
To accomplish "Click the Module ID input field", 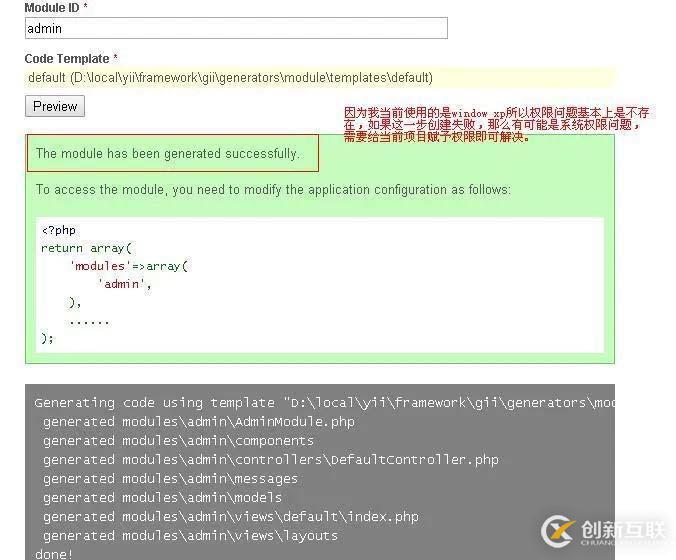I will coord(236,28).
